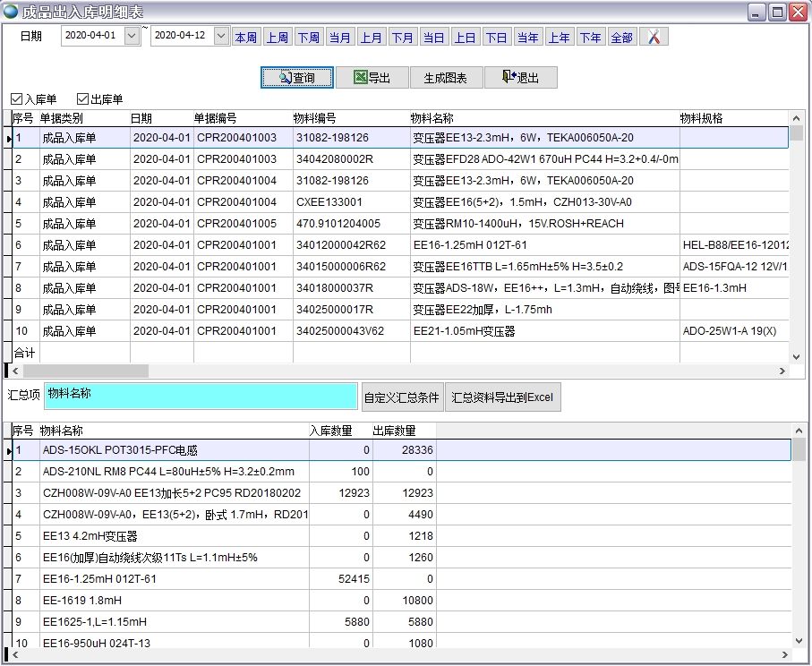Screen dimensions: 812x666
Task: Open the end date dropdown arrow
Action: (221, 37)
